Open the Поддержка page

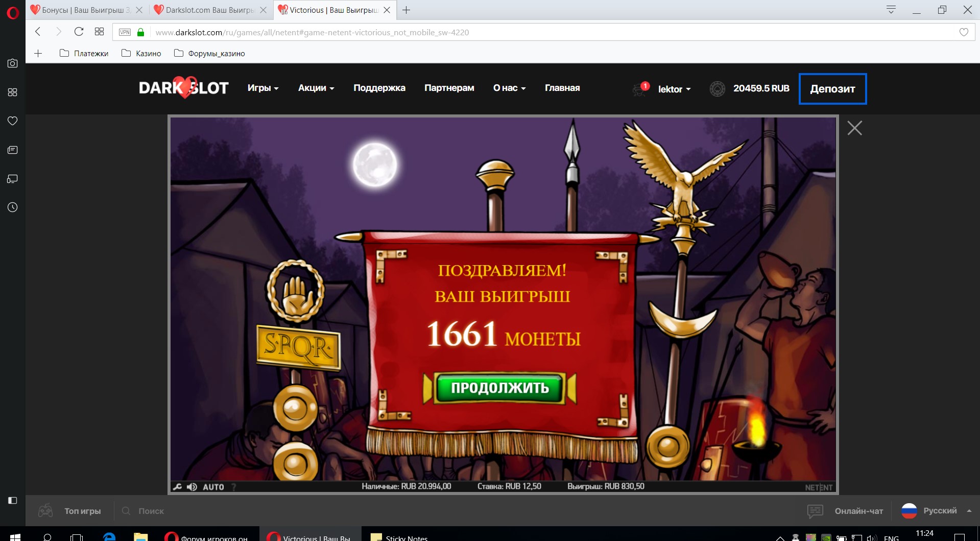379,88
